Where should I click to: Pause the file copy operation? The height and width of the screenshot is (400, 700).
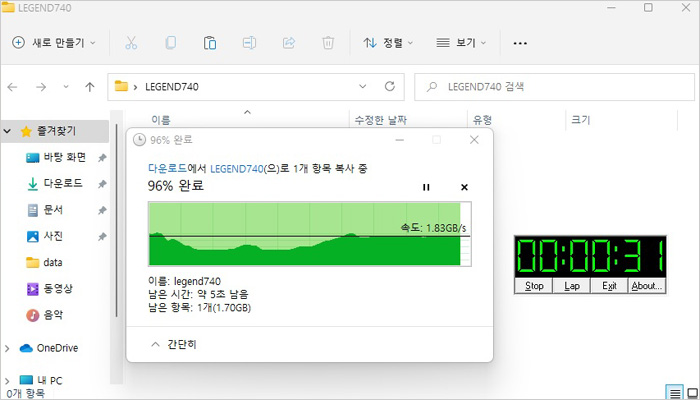tap(426, 187)
